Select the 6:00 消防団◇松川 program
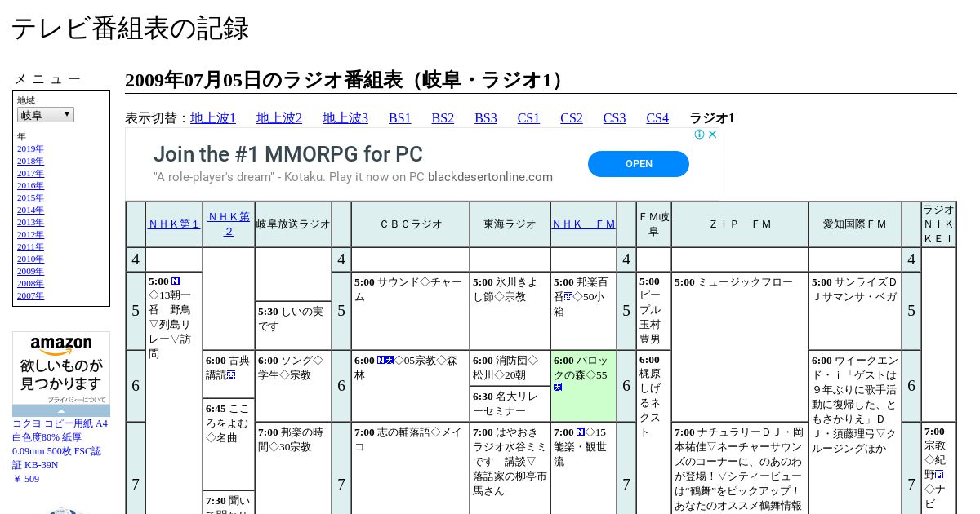Viewport: 980px width, 514px height. point(510,368)
